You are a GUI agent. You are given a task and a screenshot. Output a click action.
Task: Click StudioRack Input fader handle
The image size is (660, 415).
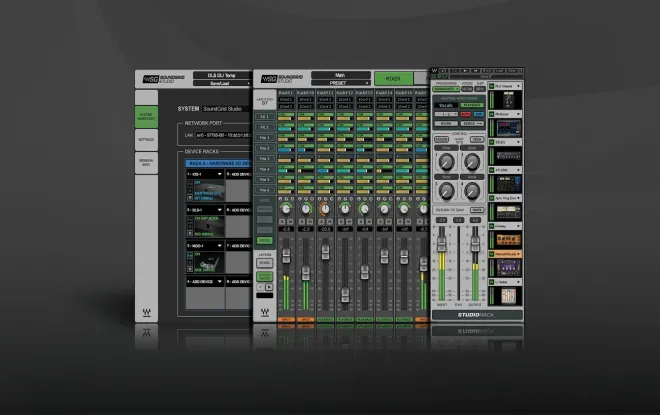(x=442, y=244)
